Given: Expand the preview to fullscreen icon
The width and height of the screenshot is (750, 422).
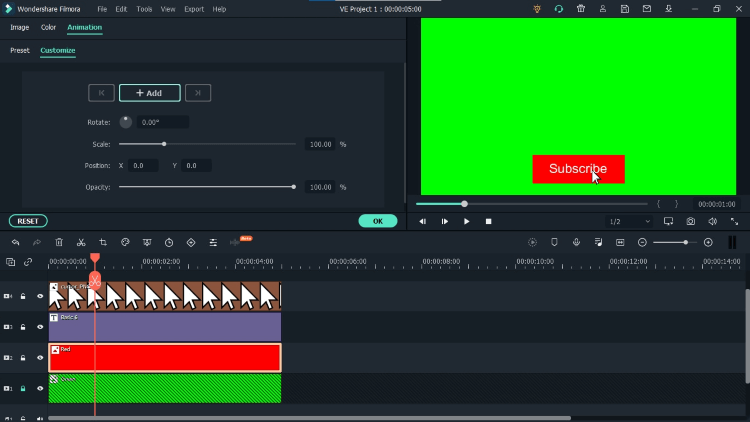Looking at the screenshot, I should [734, 221].
